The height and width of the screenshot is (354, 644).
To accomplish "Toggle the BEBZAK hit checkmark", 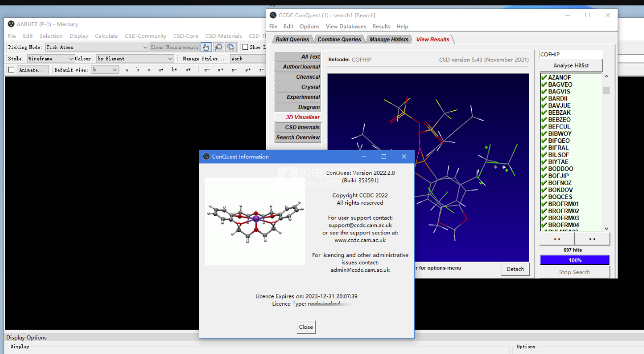I will [544, 113].
